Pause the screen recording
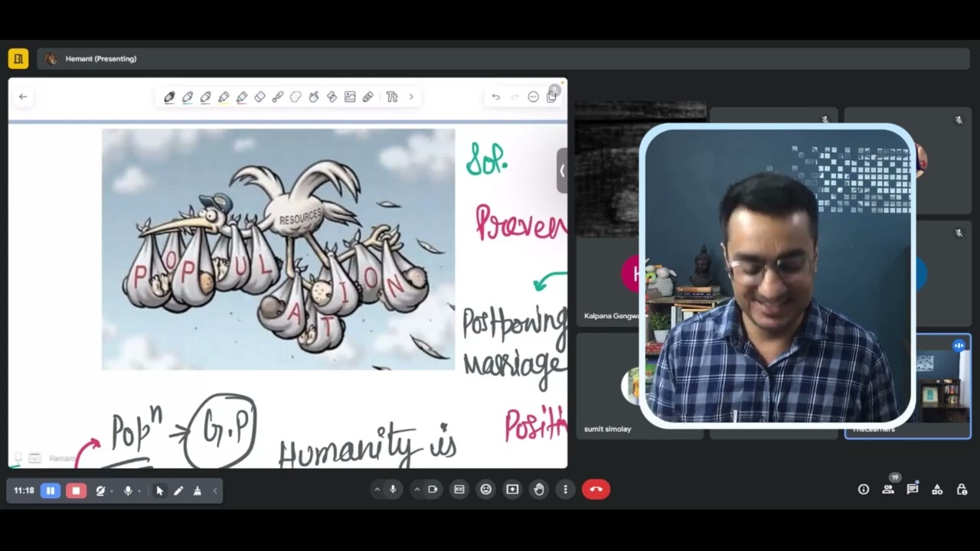Viewport: 980px width, 551px height. [51, 491]
